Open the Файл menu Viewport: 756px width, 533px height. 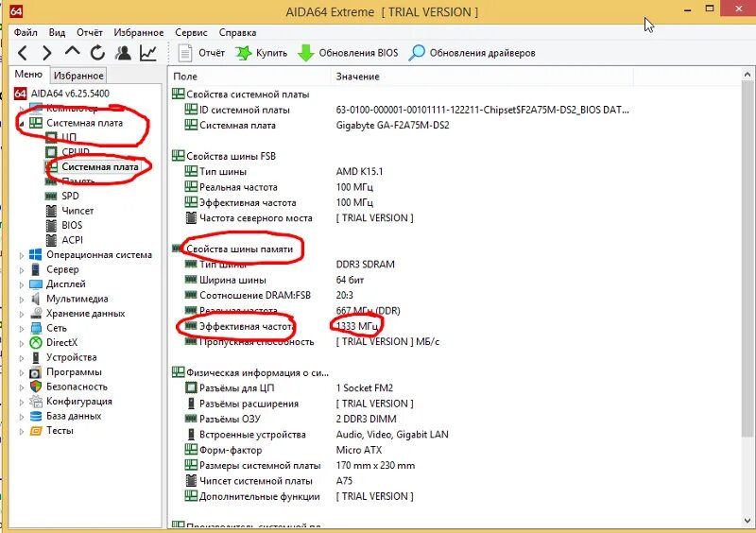coord(26,32)
